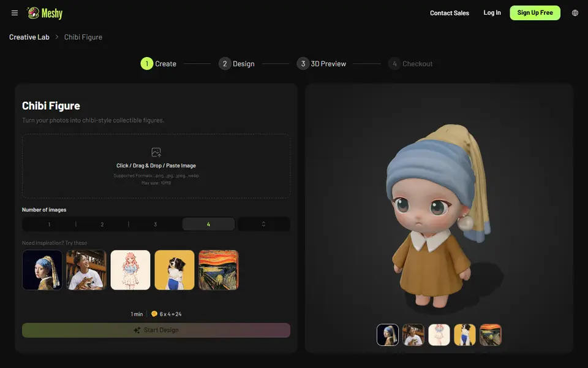The image size is (588, 368).
Task: Click the Meshy logo
Action: [x=45, y=13]
